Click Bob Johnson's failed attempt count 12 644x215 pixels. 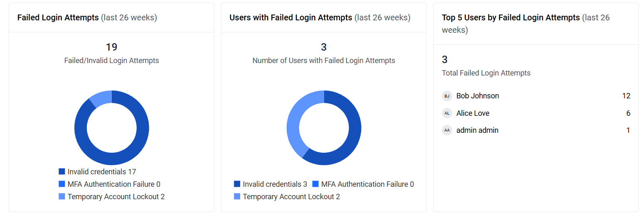point(626,96)
